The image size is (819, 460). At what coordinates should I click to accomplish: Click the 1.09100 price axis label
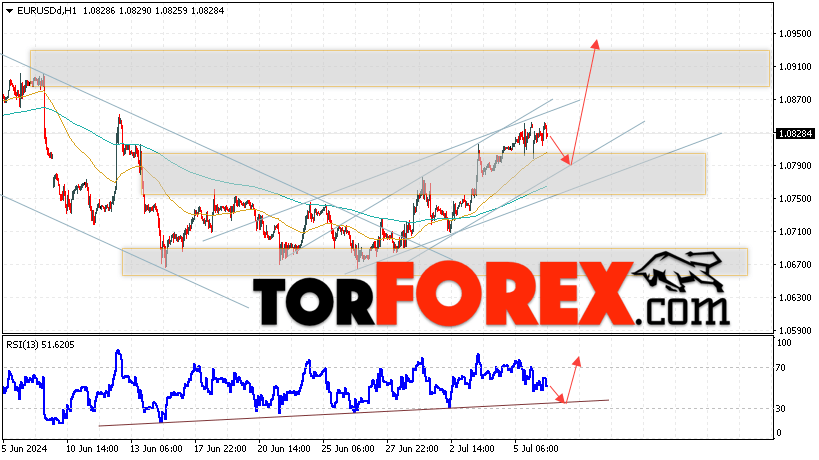pos(795,67)
